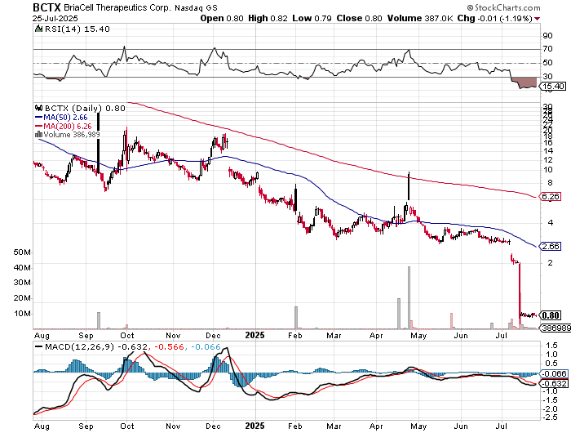Image resolution: width=571 pixels, height=433 pixels.
Task: Click the 15.40 RSI tag on right axis
Action: [x=553, y=86]
